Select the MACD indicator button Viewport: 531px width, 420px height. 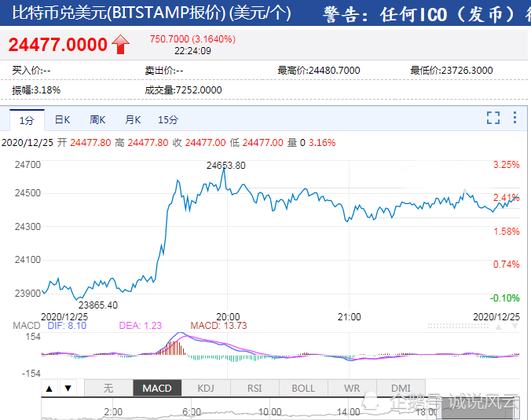click(157, 388)
